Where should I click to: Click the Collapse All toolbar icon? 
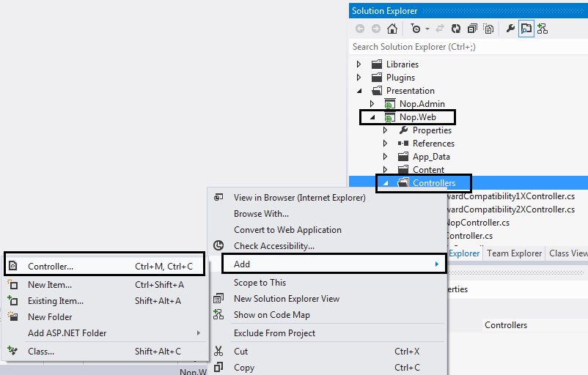[x=471, y=29]
